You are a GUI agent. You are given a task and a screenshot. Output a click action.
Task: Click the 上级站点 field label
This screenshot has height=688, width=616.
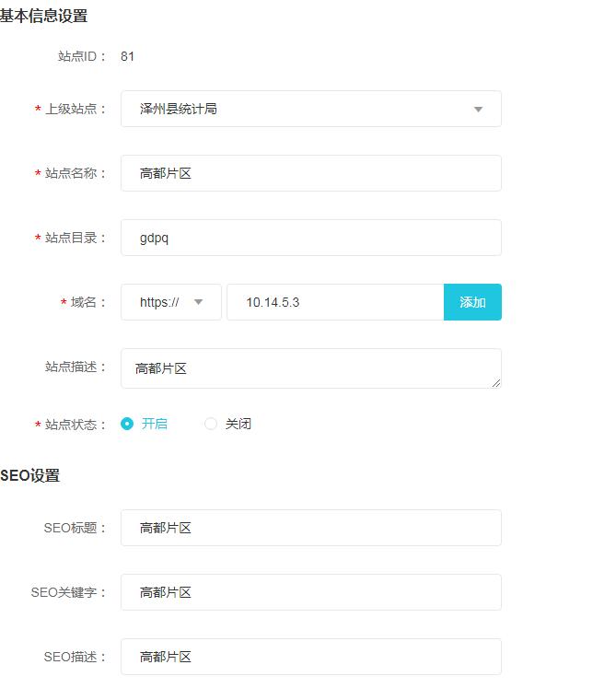[76, 110]
